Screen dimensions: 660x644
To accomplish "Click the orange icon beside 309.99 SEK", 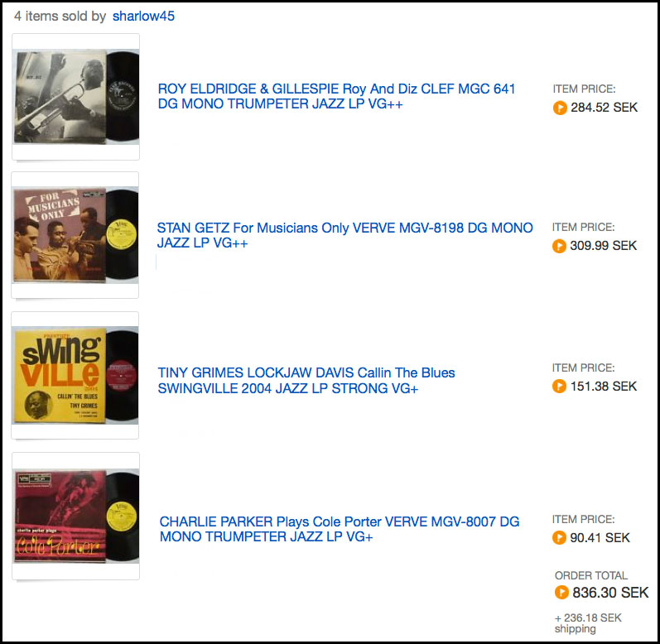I will 559,246.
